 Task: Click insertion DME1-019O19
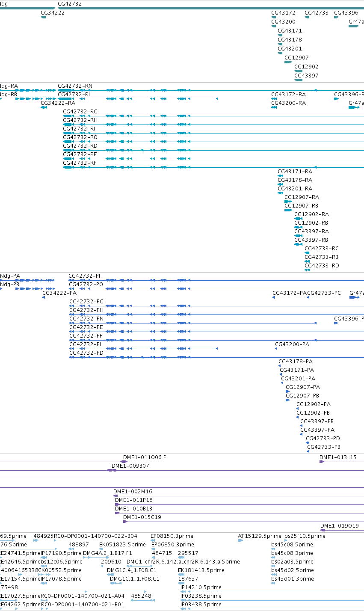340,526
